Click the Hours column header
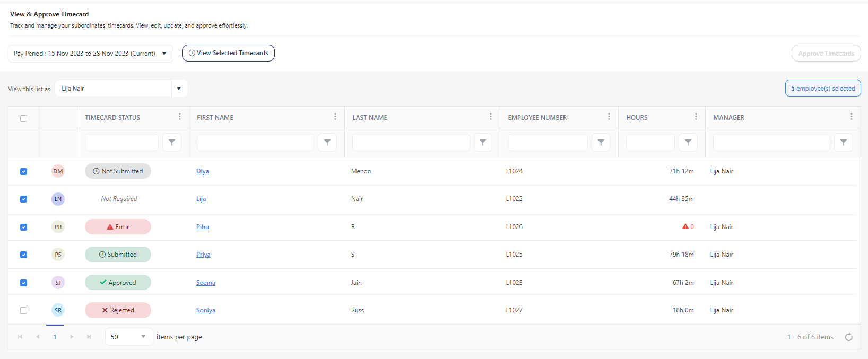The height and width of the screenshot is (359, 868). click(x=637, y=118)
